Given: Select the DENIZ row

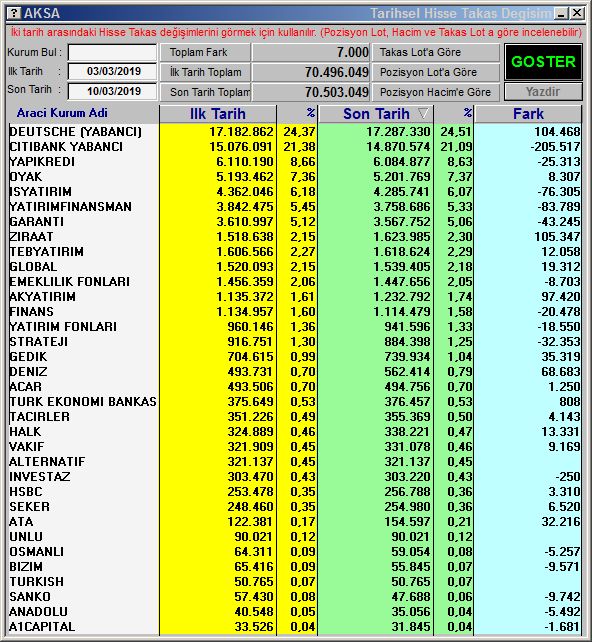Looking at the screenshot, I should click(295, 372).
